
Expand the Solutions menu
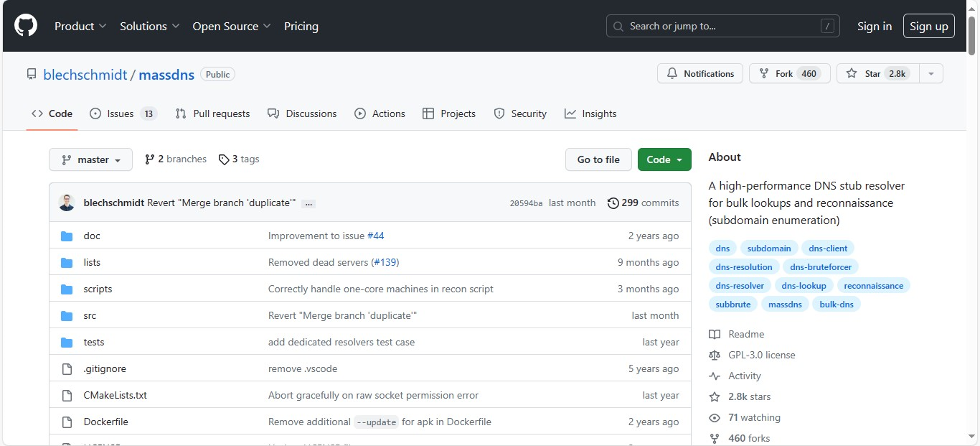[x=149, y=26]
